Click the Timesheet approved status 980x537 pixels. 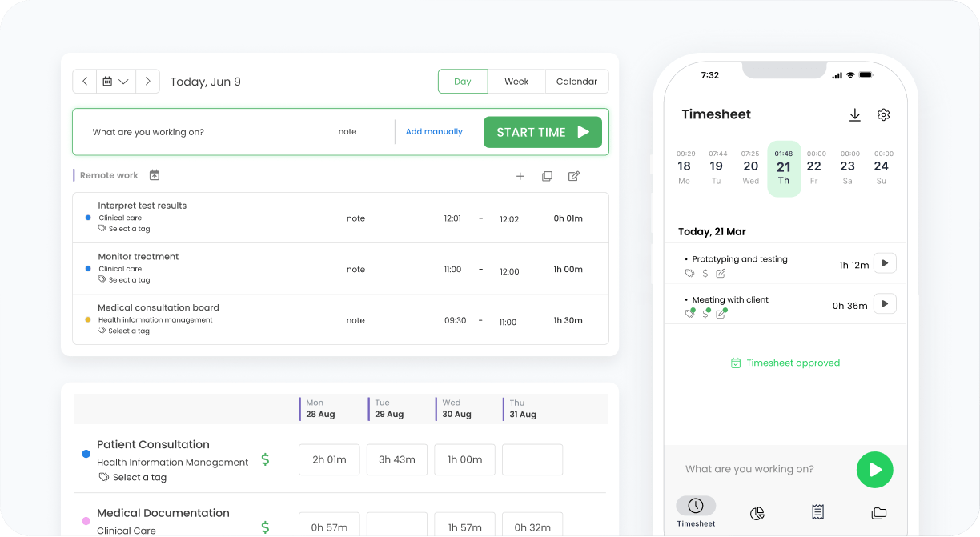tap(785, 363)
